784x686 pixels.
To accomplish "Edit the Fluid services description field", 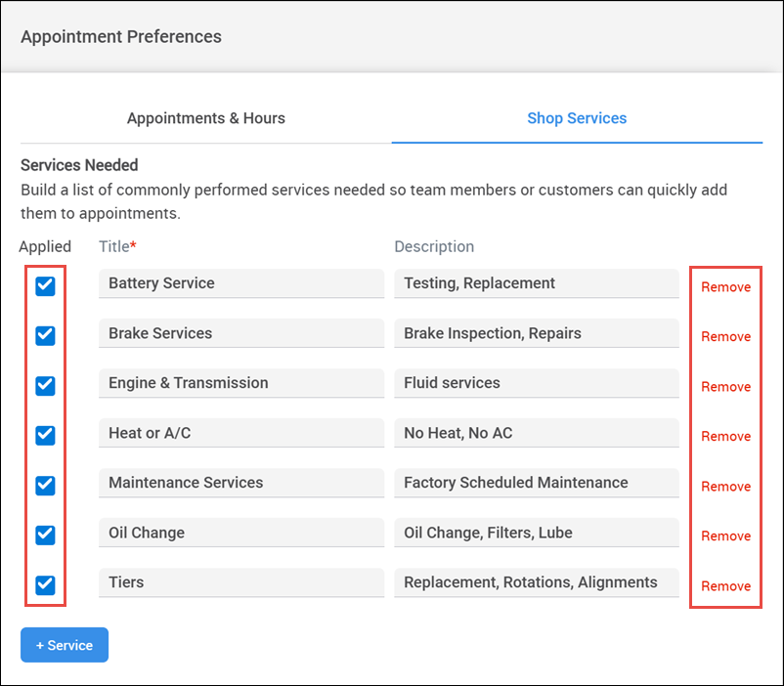I will point(536,383).
